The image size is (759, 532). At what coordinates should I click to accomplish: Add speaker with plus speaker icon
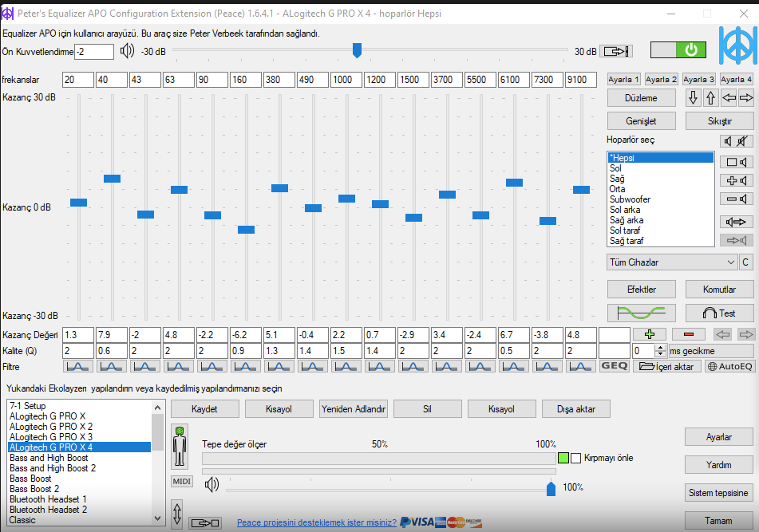pyautogui.click(x=736, y=180)
